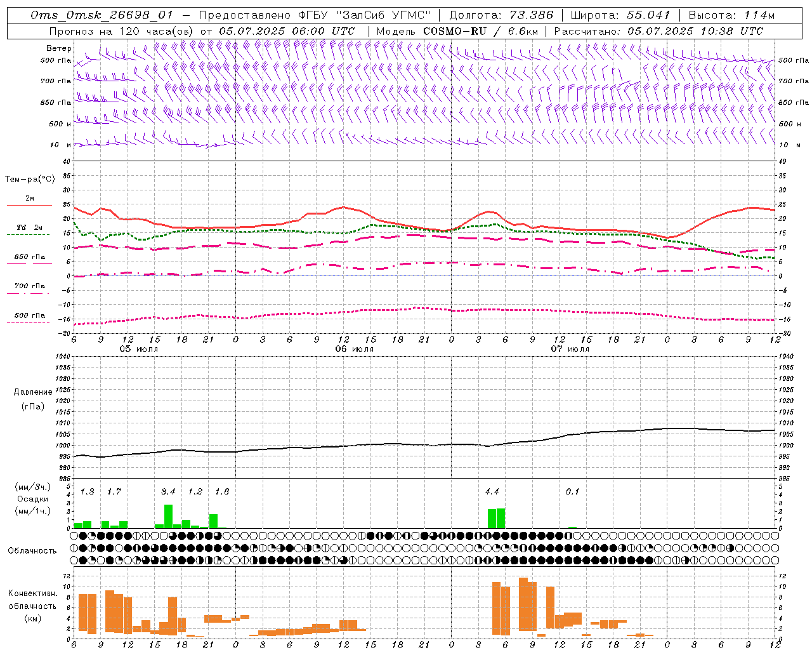
Task: Click the Ветер panel label
Action: point(58,48)
